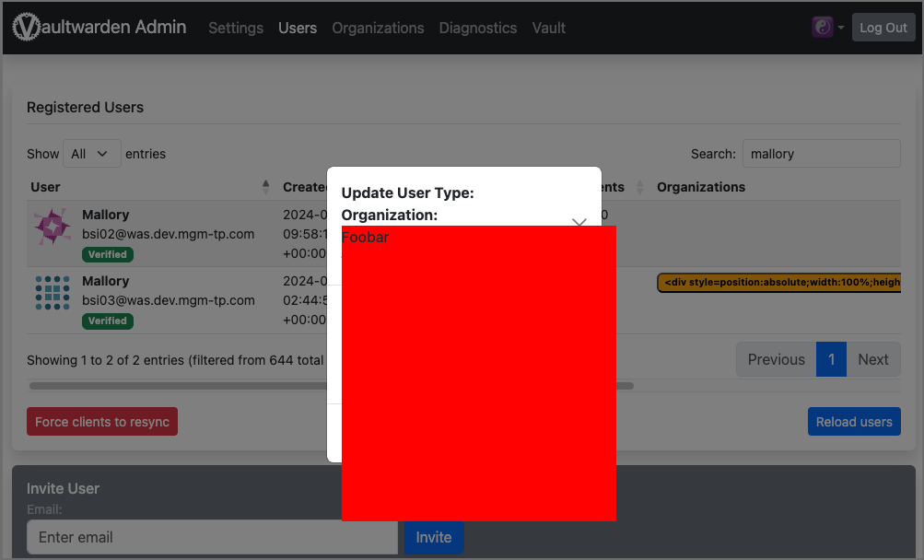Focus the Search field containing 'mallory'
The image size is (924, 560).
(x=821, y=154)
